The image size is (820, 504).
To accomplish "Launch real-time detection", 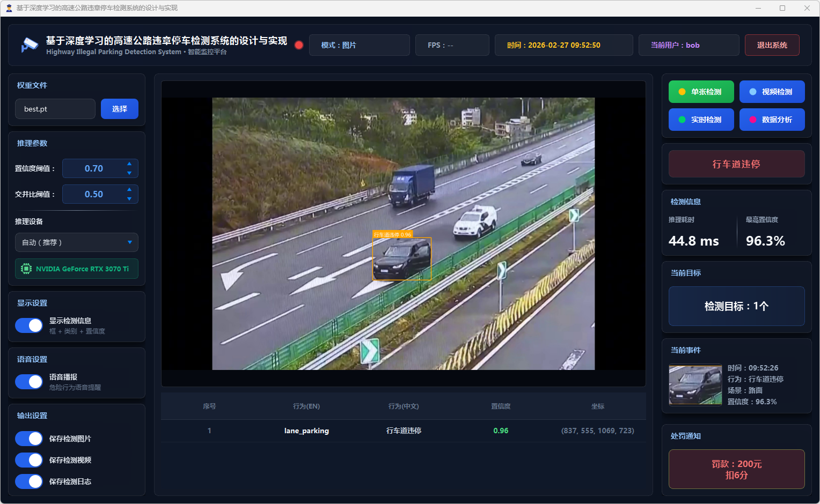I will pos(701,120).
